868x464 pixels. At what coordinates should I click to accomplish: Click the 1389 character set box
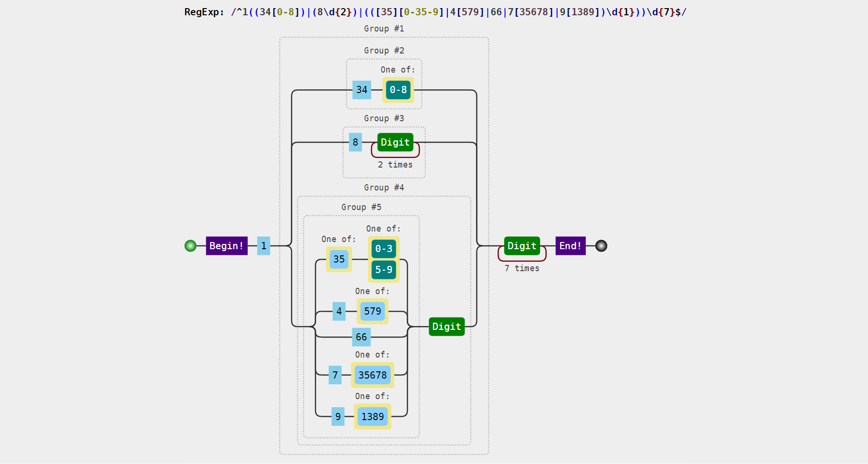pos(373,417)
